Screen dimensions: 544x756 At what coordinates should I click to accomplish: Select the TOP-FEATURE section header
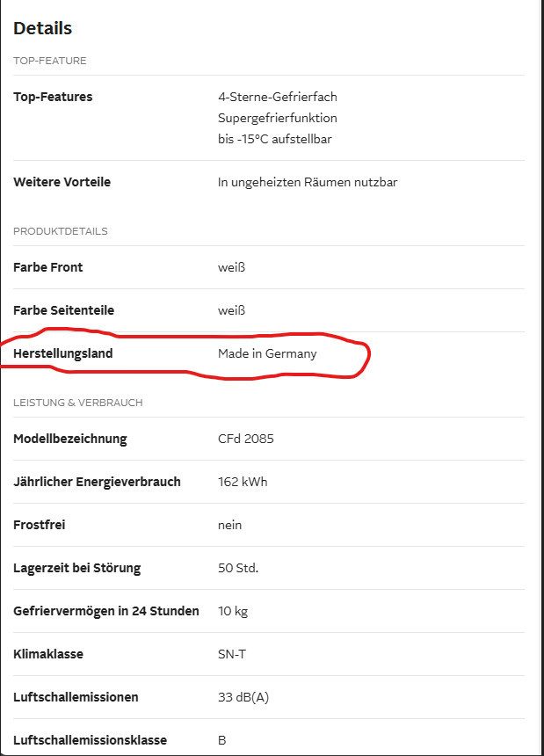(x=49, y=61)
